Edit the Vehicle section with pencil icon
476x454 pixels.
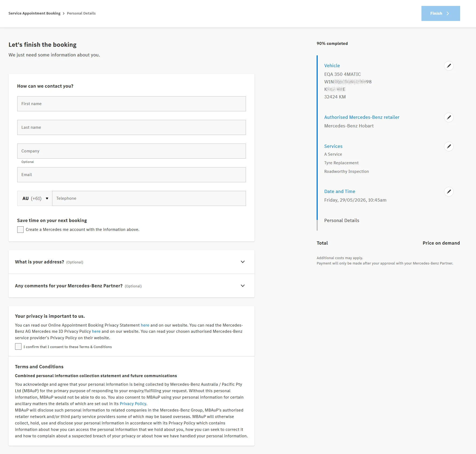pos(449,66)
